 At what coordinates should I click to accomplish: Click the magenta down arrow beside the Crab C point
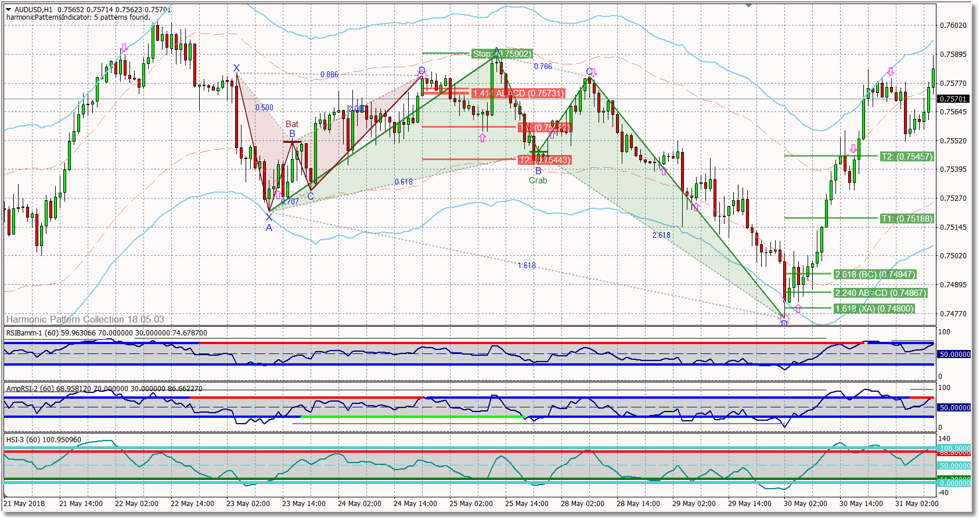tap(593, 73)
